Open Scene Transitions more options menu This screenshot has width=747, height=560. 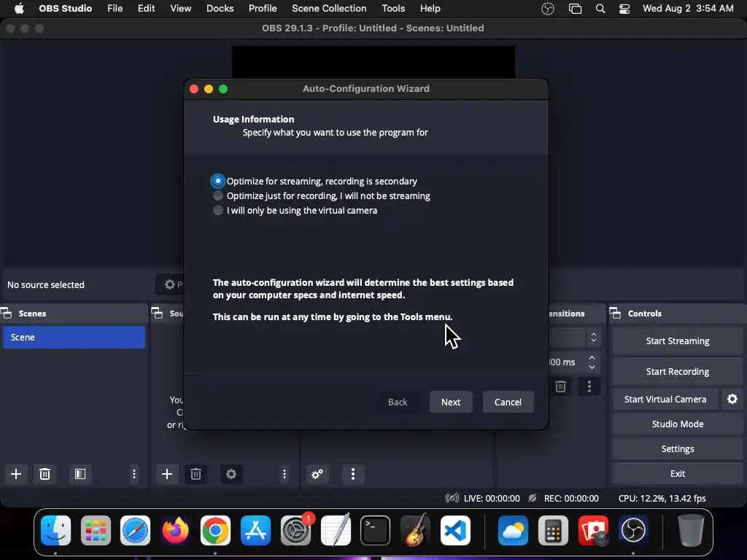[589, 386]
